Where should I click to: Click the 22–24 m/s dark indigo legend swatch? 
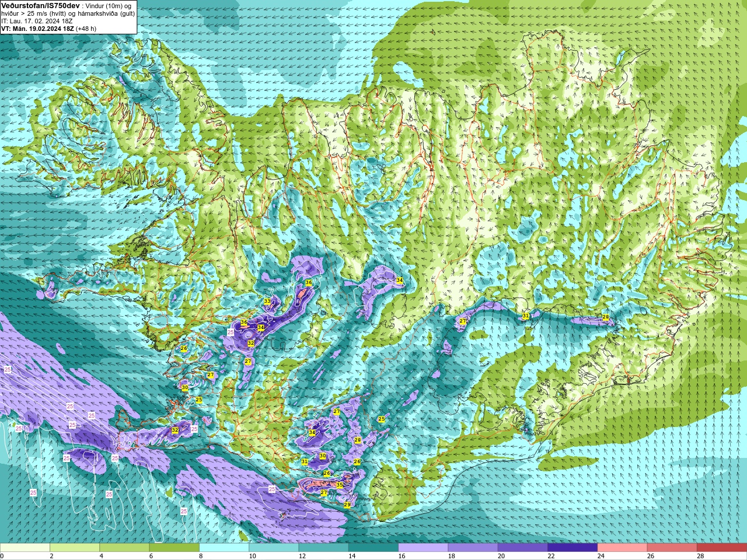click(573, 548)
